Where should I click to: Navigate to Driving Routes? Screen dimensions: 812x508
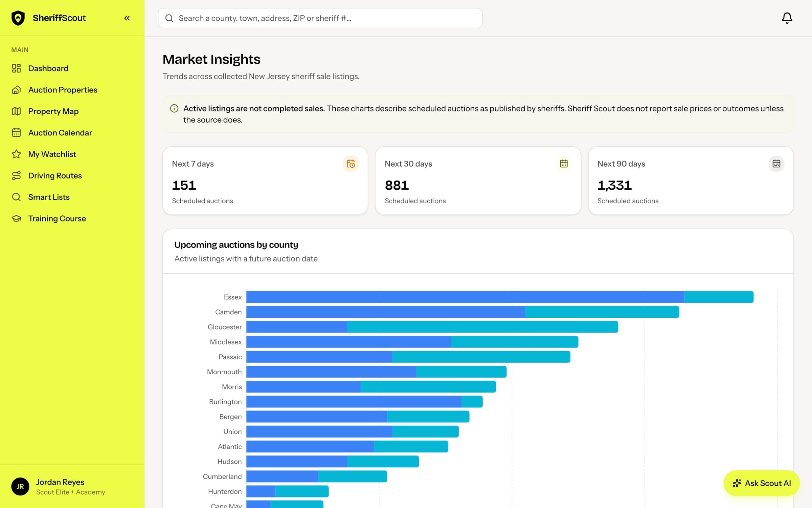72,175
